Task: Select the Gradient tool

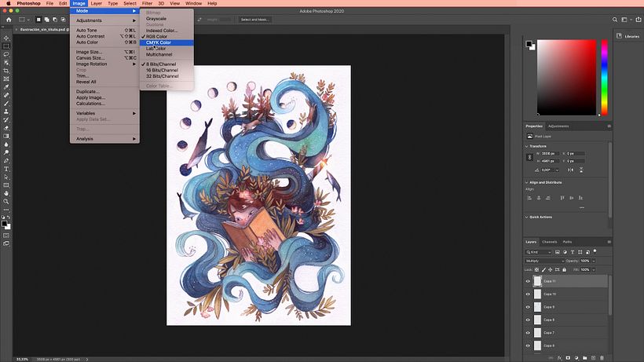Action: [6, 137]
